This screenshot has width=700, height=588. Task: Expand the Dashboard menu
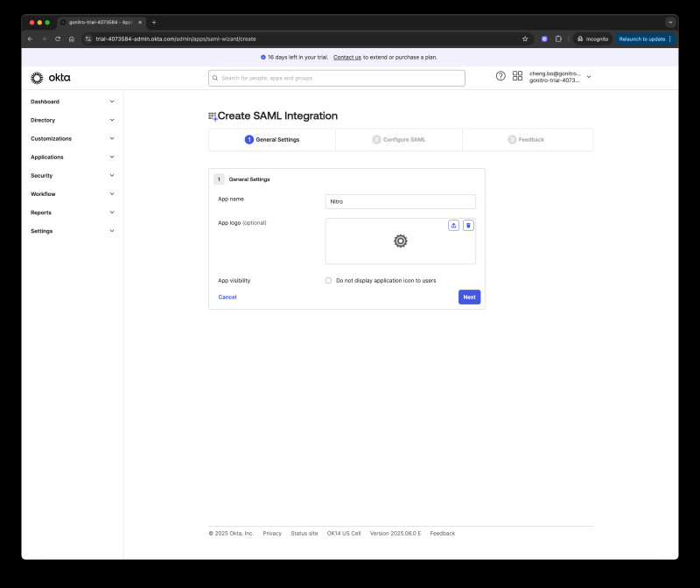point(73,101)
